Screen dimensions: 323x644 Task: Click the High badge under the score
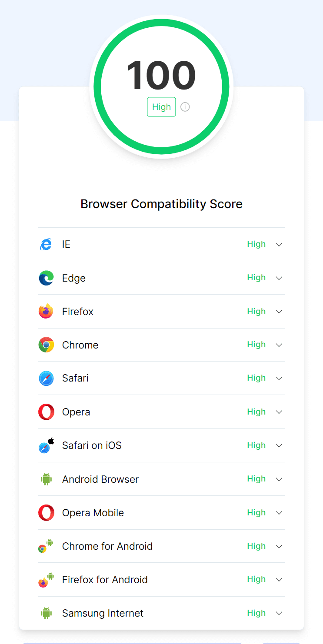click(x=161, y=106)
